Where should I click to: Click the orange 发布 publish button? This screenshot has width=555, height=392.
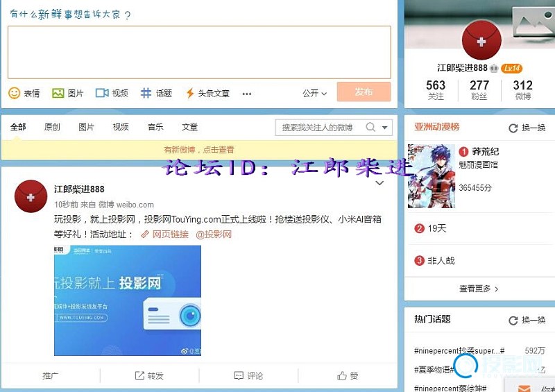pos(364,92)
